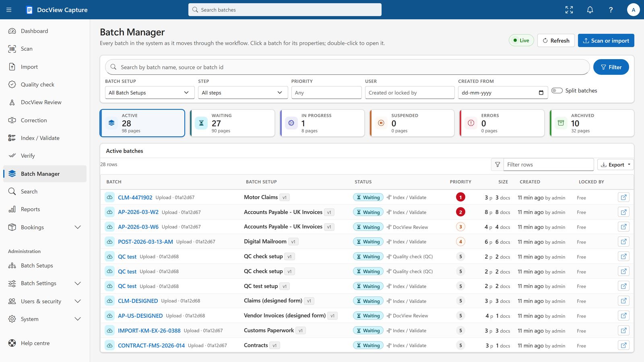Toggle fullscreen mode icon

click(569, 10)
